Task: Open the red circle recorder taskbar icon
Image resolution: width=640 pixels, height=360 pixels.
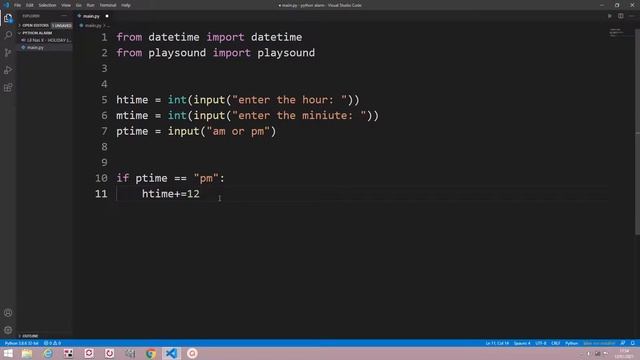Action: pyautogui.click(x=192, y=353)
